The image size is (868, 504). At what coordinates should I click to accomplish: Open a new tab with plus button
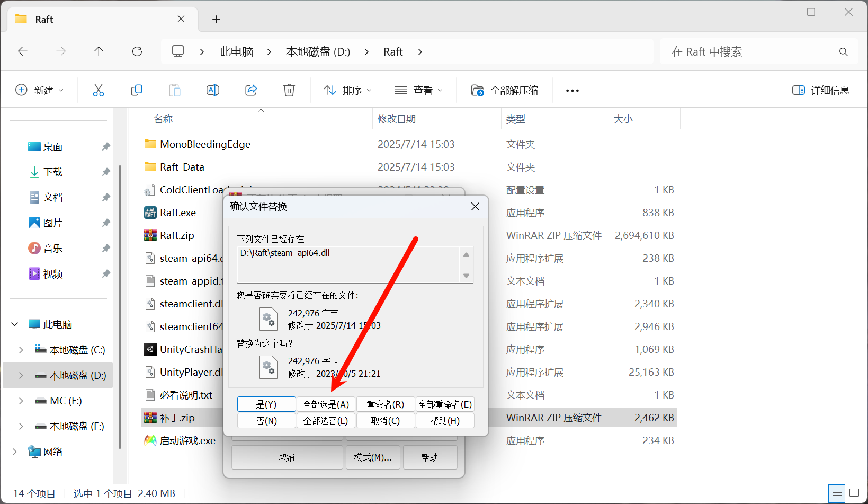(216, 20)
